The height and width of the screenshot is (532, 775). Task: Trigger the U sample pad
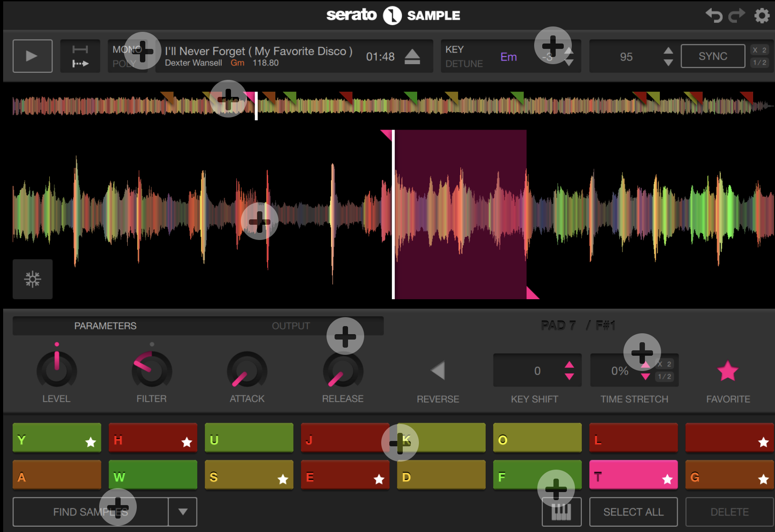click(x=249, y=437)
